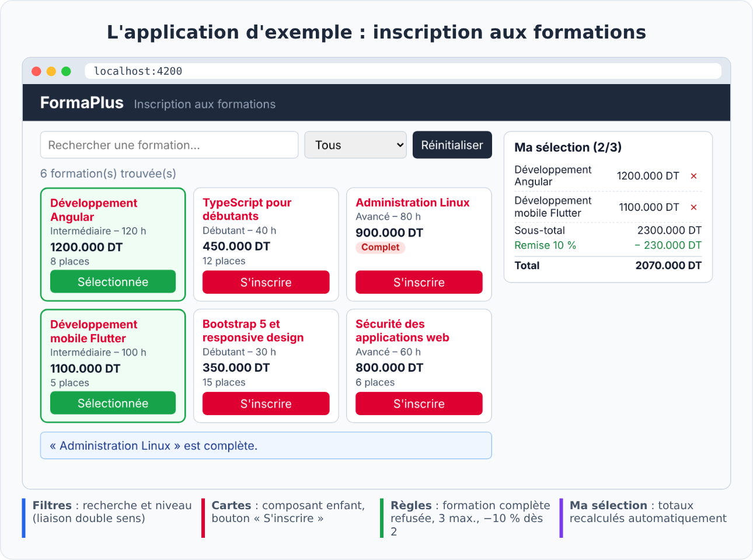Click the Sous-total 2300.000 DT value

coord(670,230)
